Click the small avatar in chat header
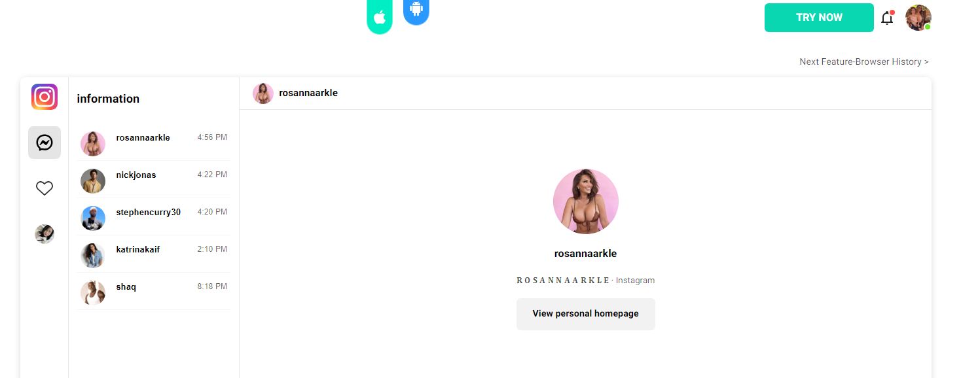This screenshot has width=980, height=378. tap(263, 94)
